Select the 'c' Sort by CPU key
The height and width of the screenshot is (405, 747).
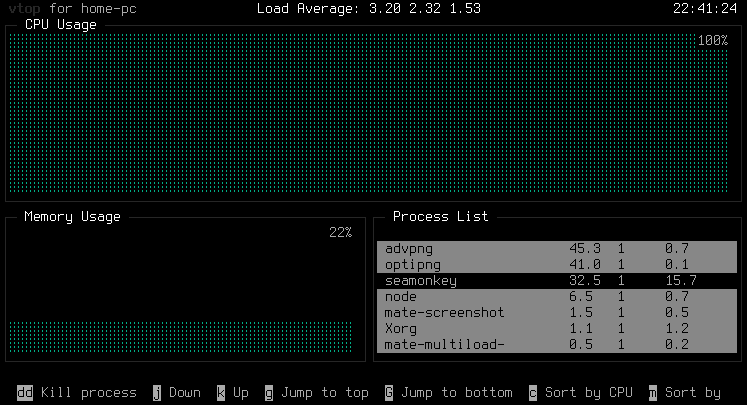(533, 393)
